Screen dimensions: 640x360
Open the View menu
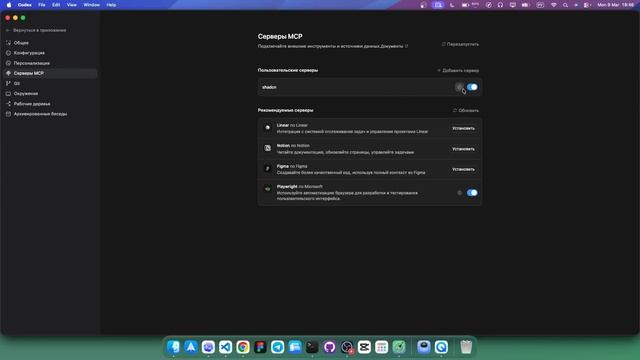[x=71, y=5]
